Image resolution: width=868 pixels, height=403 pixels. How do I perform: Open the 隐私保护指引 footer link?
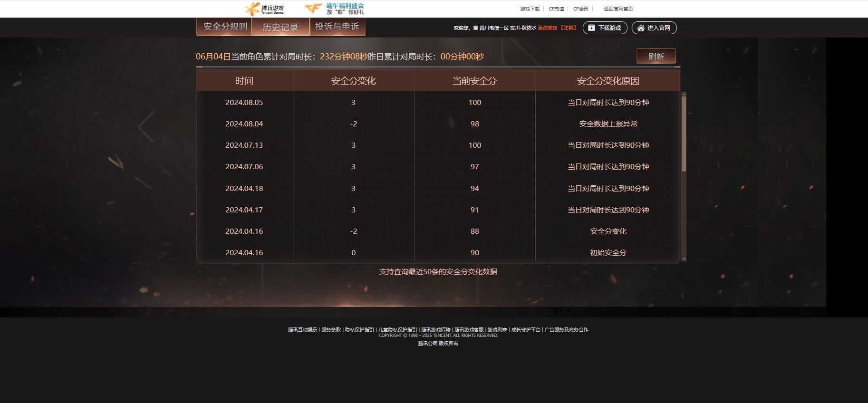(x=359, y=329)
